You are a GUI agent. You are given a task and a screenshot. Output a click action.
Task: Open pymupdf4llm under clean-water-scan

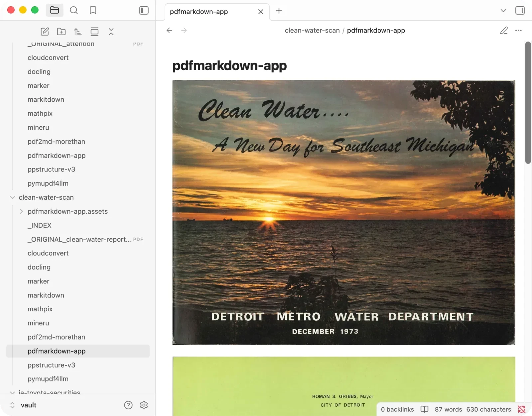coord(48,379)
